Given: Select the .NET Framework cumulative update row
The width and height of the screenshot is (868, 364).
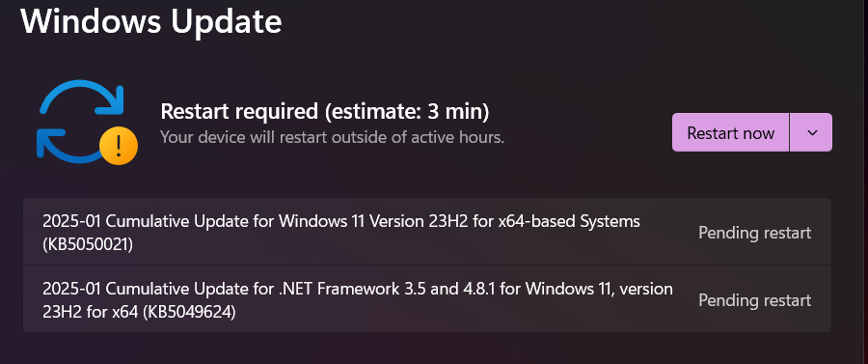Looking at the screenshot, I should (x=427, y=299).
